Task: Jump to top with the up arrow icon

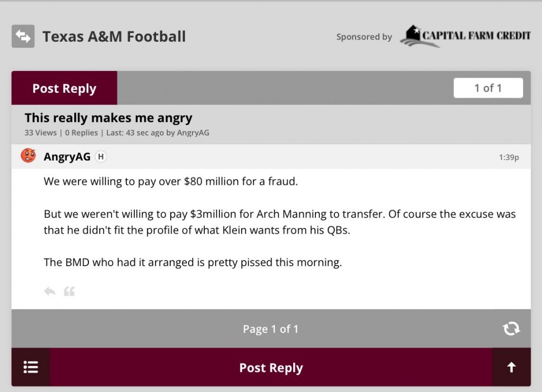Action: point(511,367)
